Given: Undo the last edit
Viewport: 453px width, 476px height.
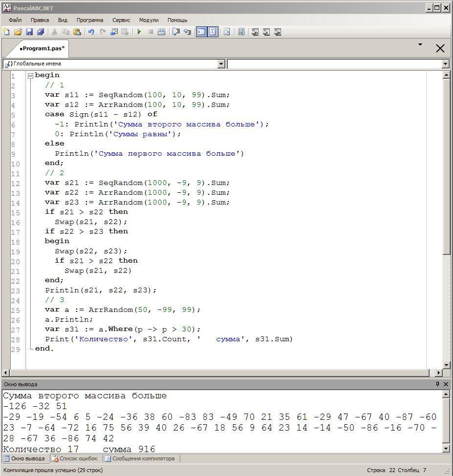Looking at the screenshot, I should (x=91, y=32).
